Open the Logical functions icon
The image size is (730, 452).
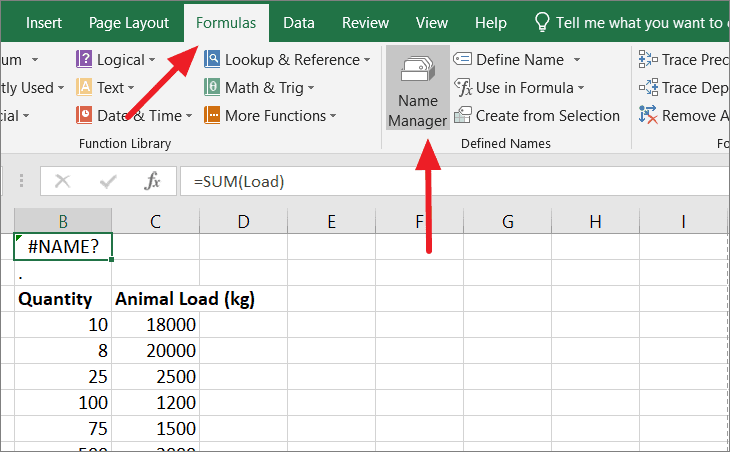pyautogui.click(x=84, y=60)
